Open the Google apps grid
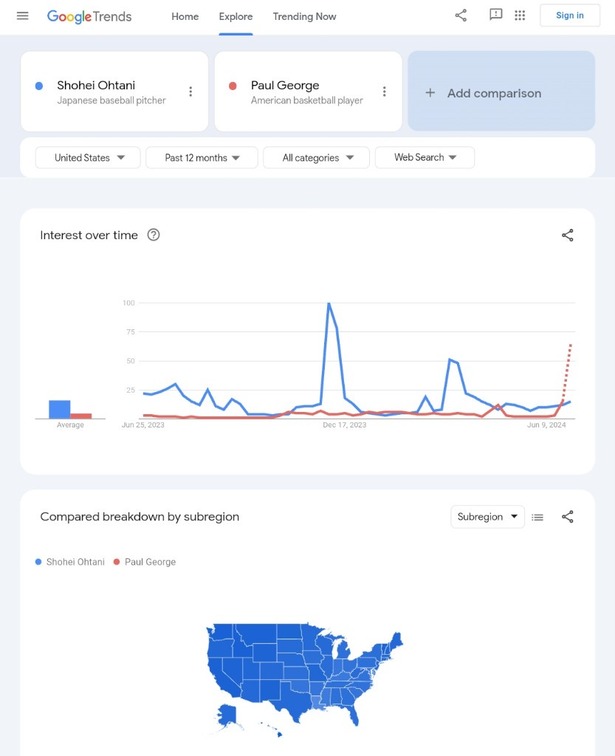 [520, 16]
